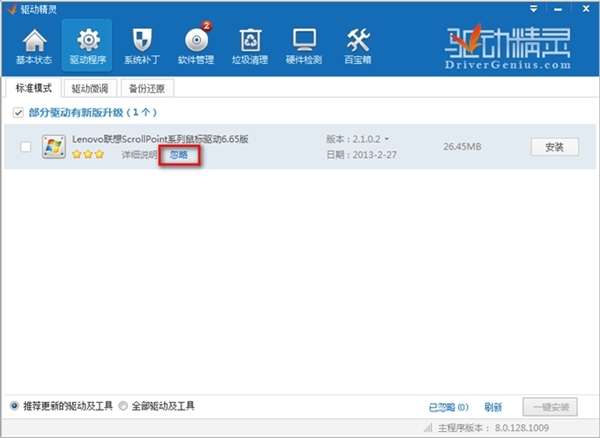Click the three-star rating of the driver
600x438 pixels.
coord(88,155)
